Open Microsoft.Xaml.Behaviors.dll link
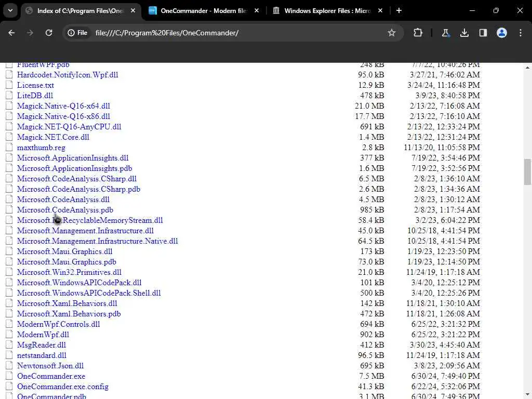 tap(67, 303)
